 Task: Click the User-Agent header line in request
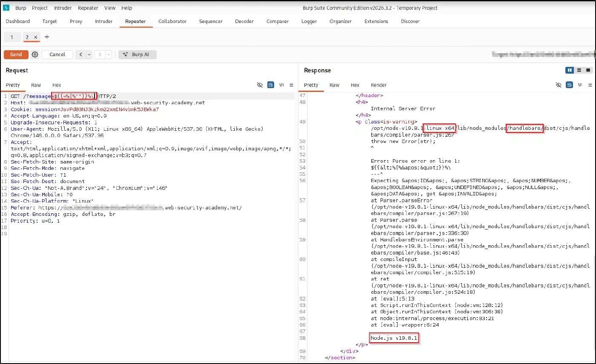coord(137,132)
